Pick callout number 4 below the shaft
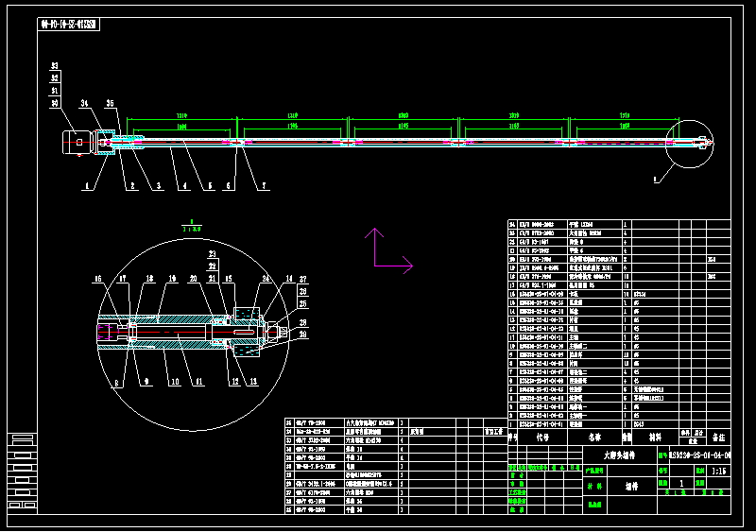This screenshot has width=756, height=532. pos(184,186)
